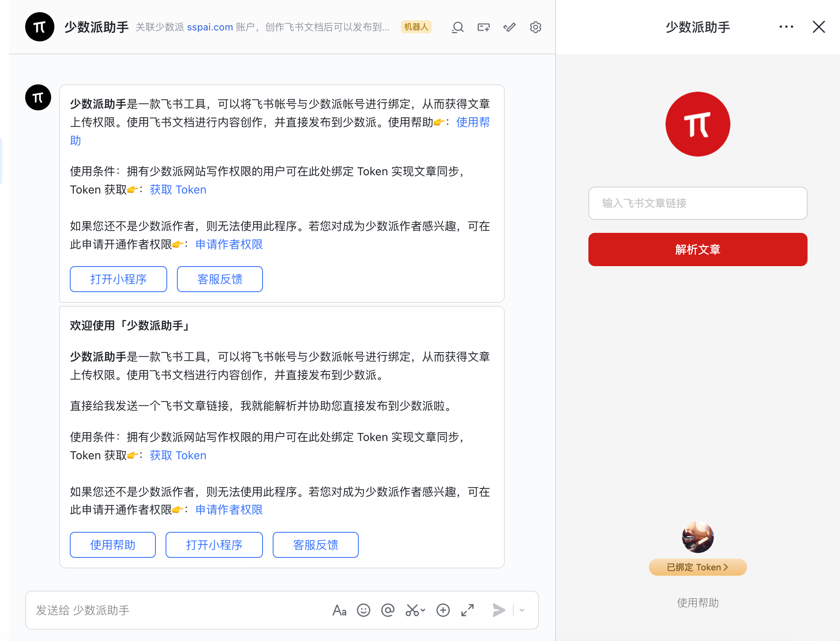This screenshot has height=641, width=840.
Task: Click 使用帮助 button in welcome card
Action: pyautogui.click(x=113, y=545)
